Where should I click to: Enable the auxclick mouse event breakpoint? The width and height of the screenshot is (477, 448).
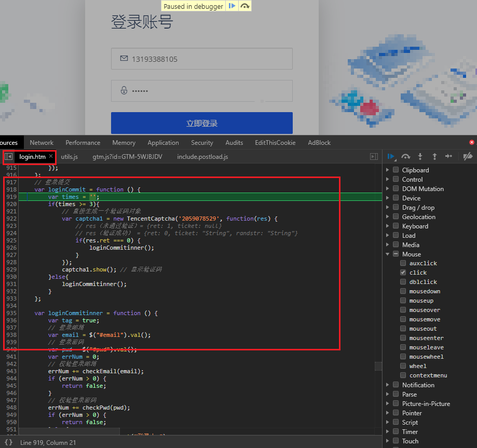(403, 263)
